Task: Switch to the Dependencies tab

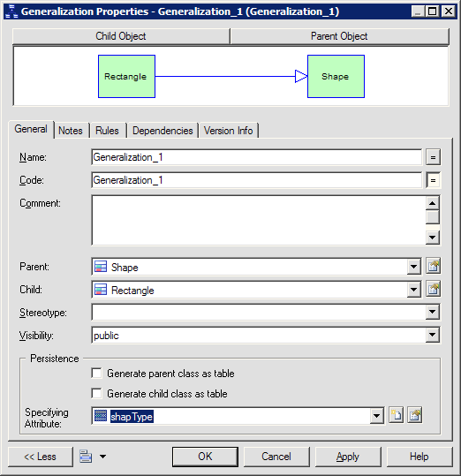Action: pyautogui.click(x=162, y=131)
